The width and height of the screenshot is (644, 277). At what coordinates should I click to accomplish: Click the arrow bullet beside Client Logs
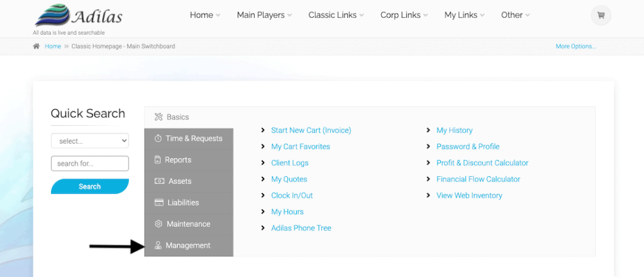[x=263, y=163]
